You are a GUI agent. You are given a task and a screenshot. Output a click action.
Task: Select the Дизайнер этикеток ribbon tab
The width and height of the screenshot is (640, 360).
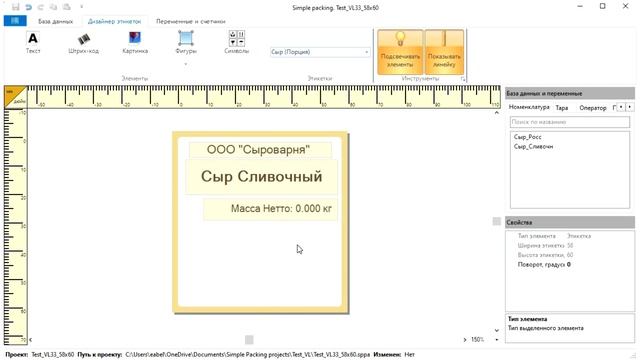(x=115, y=21)
